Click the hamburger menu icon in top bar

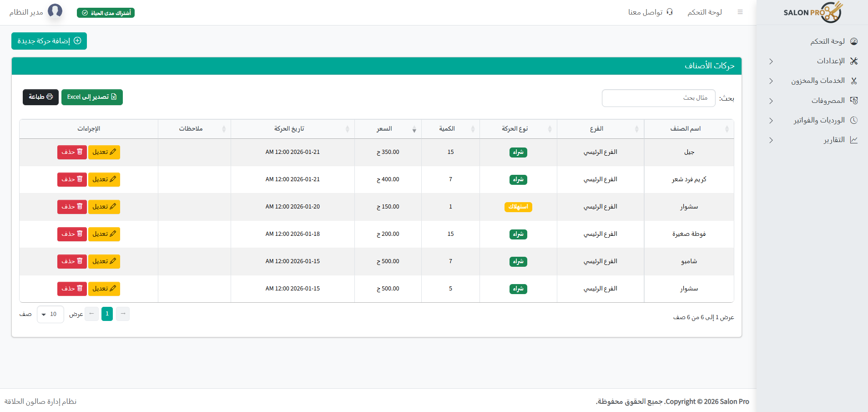[740, 12]
